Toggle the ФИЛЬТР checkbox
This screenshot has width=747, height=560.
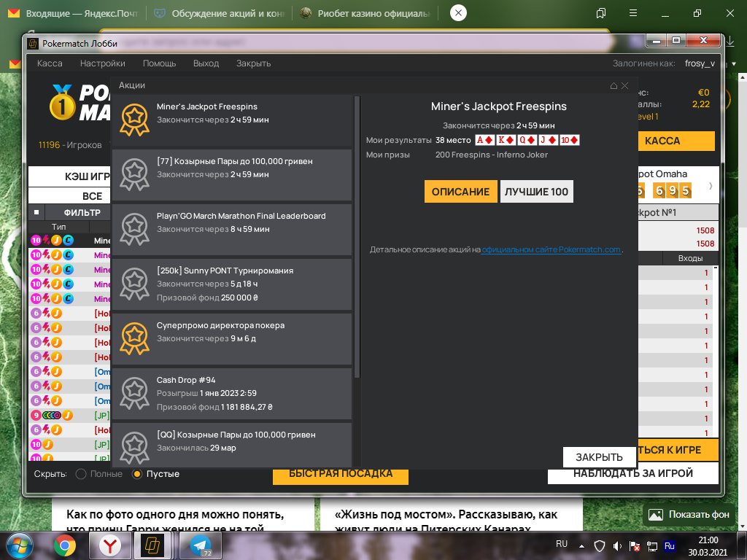click(36, 212)
